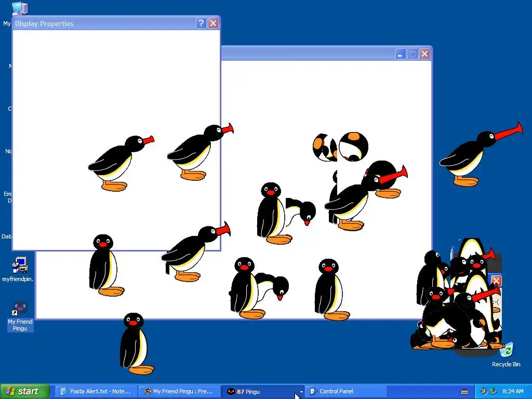Click the 8:24 AM clock
This screenshot has height=399, width=532.
(x=513, y=391)
